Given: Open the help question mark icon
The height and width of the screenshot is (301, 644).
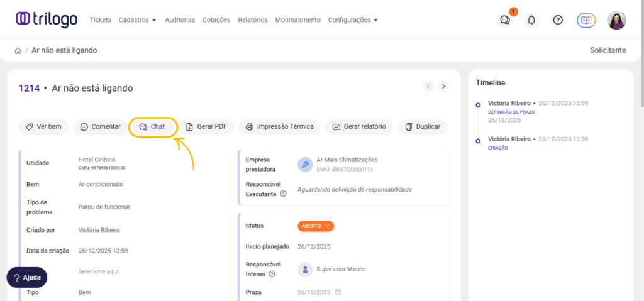Looking at the screenshot, I should click(558, 20).
